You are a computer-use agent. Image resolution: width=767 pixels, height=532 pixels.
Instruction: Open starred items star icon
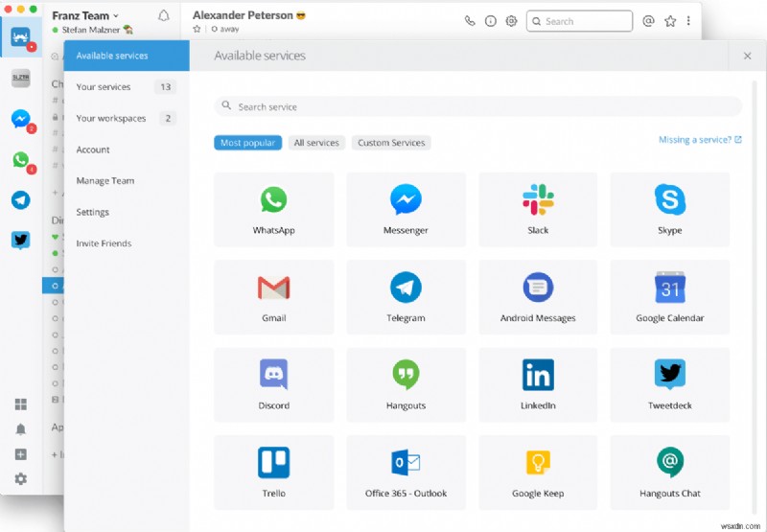pos(670,21)
